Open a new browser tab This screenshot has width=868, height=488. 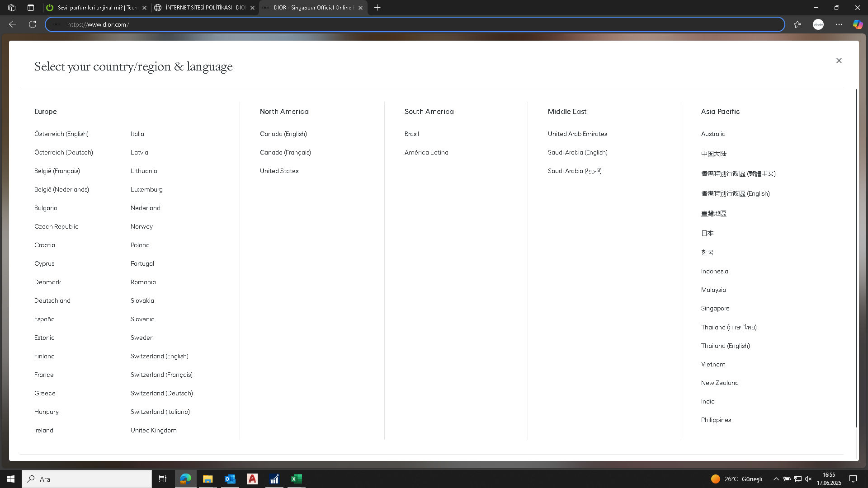[377, 8]
